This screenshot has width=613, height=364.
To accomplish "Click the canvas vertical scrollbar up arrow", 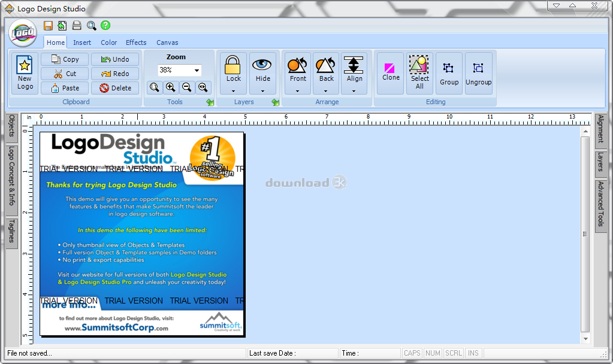I will [x=585, y=131].
